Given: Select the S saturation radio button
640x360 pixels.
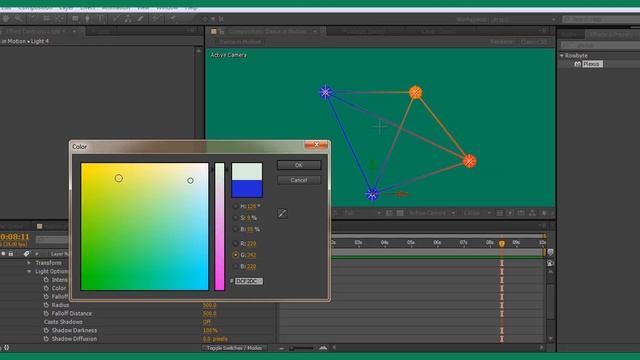Looking at the screenshot, I should (236, 218).
